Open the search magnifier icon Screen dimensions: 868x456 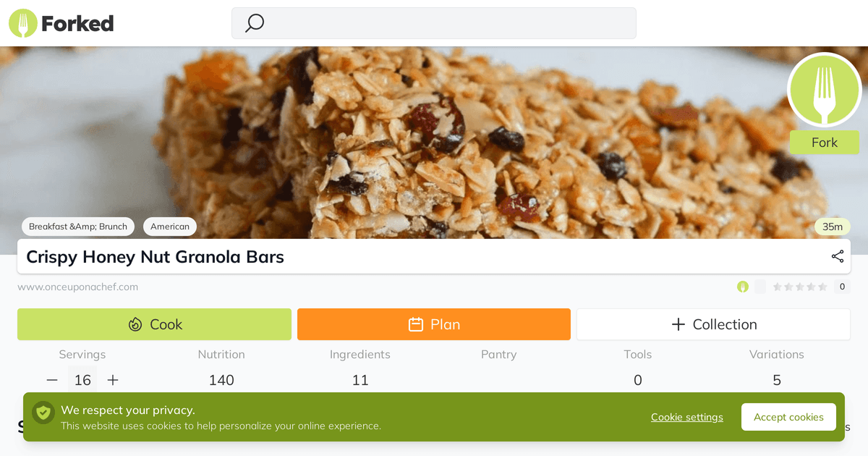[x=253, y=23]
